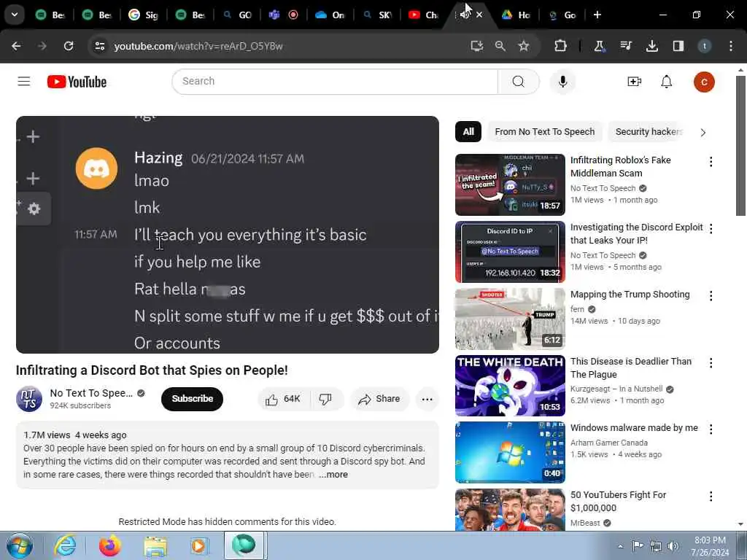Open the browser profile avatar
Screen dimensions: 747x560
coord(705,46)
